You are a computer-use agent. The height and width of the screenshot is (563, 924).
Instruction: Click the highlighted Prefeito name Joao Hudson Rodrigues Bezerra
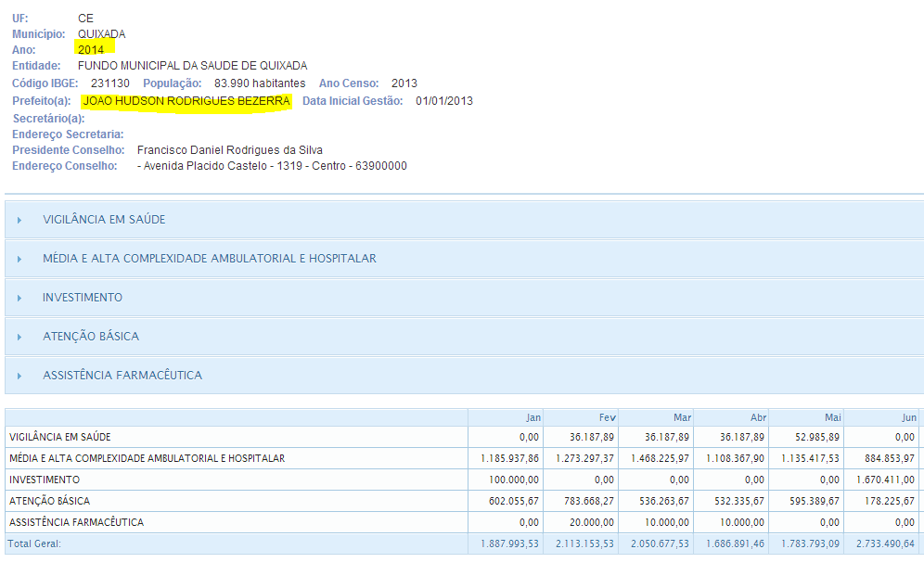point(187,101)
